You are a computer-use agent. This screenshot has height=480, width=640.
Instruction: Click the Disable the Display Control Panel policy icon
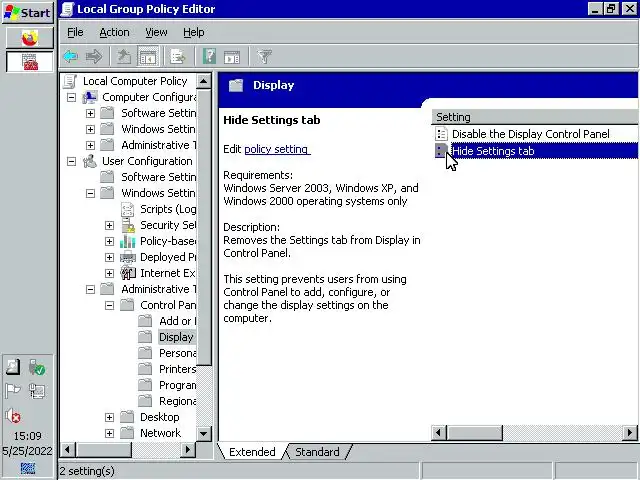click(441, 134)
